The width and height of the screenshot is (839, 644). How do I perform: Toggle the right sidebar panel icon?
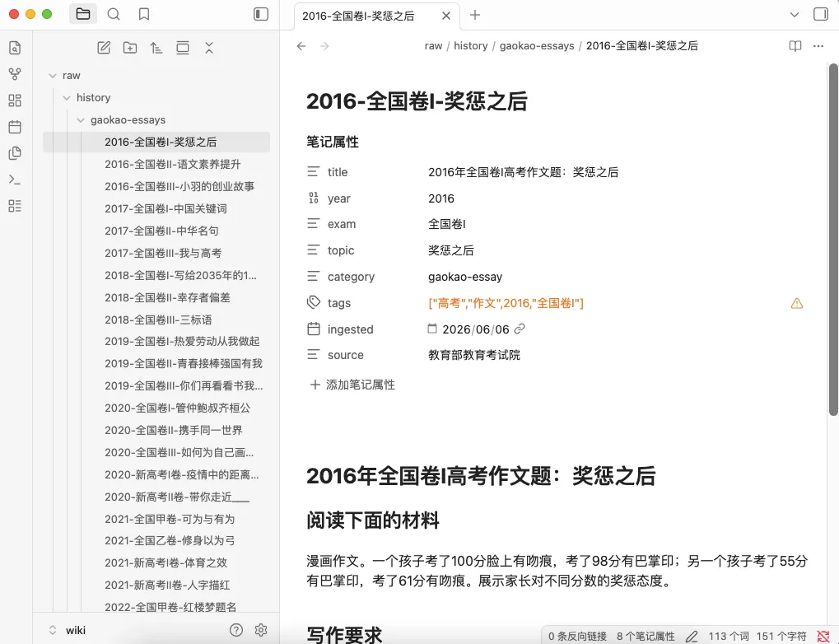pyautogui.click(x=821, y=14)
